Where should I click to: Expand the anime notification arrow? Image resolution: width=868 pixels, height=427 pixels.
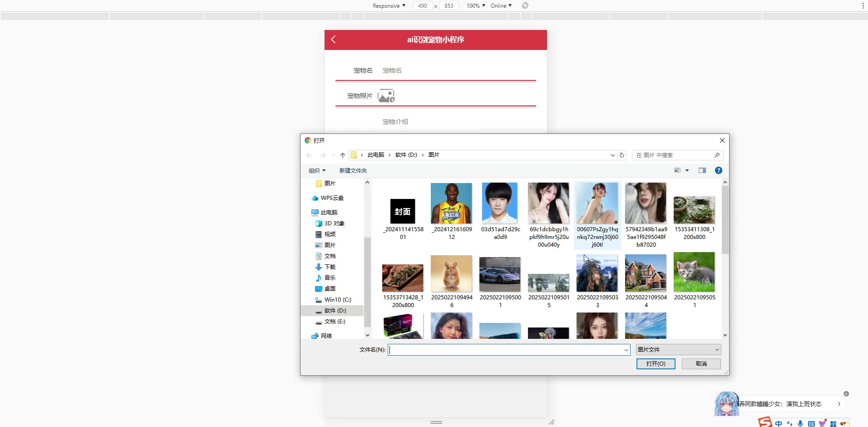pos(839,404)
